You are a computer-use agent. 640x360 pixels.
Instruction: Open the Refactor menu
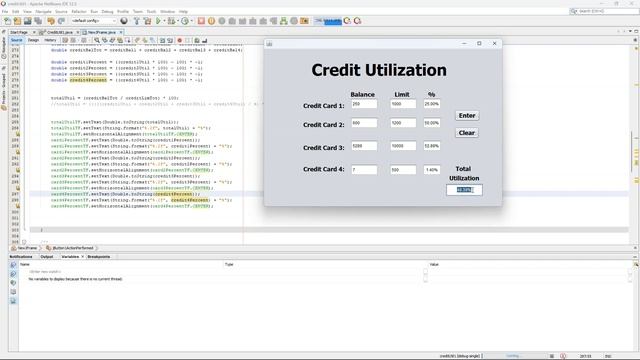79,11
